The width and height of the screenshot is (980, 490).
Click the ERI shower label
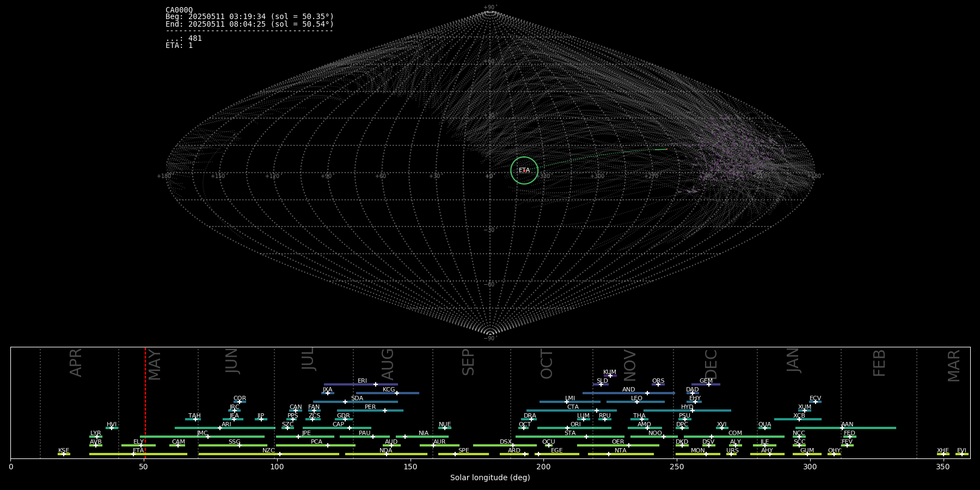coord(362,381)
